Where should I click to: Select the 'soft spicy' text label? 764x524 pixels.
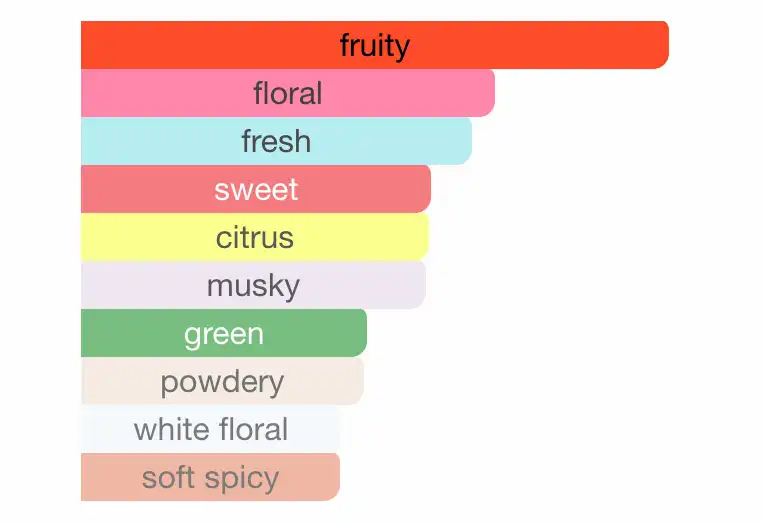pos(210,478)
